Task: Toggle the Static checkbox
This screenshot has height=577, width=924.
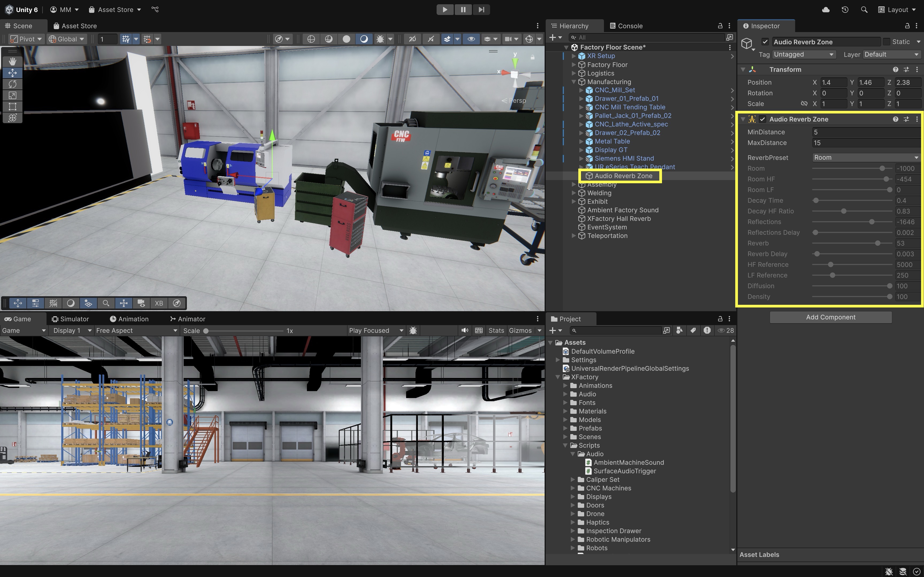Action: (887, 42)
